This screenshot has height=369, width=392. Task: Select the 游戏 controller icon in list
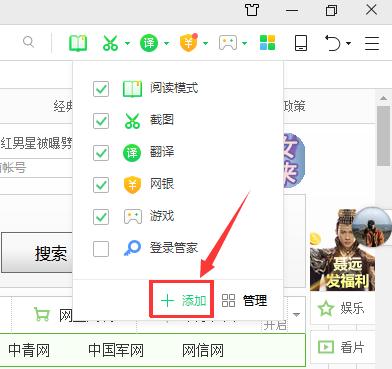[133, 217]
